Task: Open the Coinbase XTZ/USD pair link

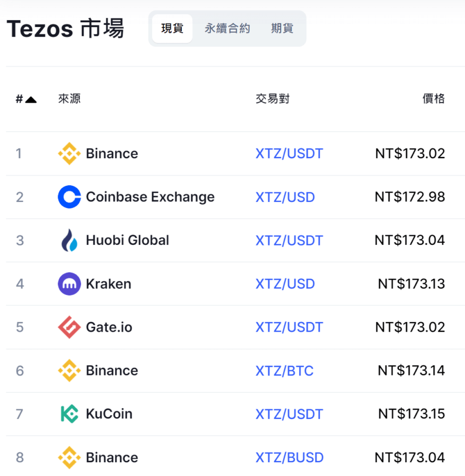Action: [285, 197]
